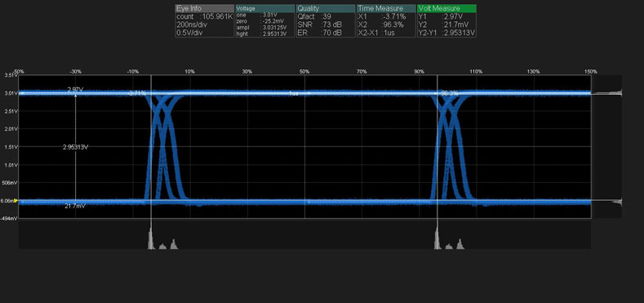Click the 2.95313V voltage delta label

[76, 147]
